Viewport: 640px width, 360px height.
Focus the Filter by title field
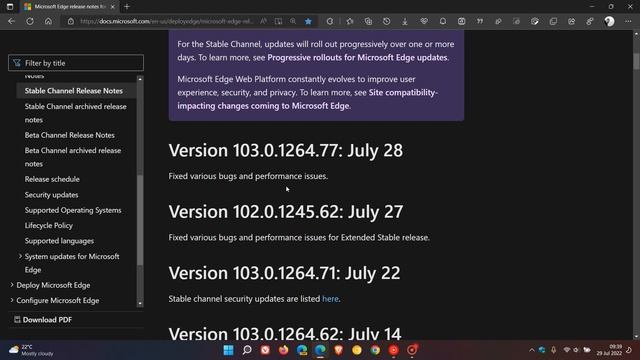click(x=76, y=63)
